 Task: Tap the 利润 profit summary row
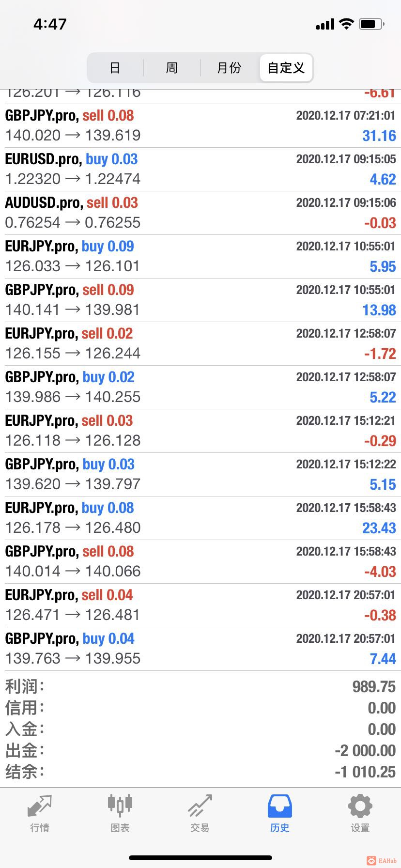coord(200,686)
